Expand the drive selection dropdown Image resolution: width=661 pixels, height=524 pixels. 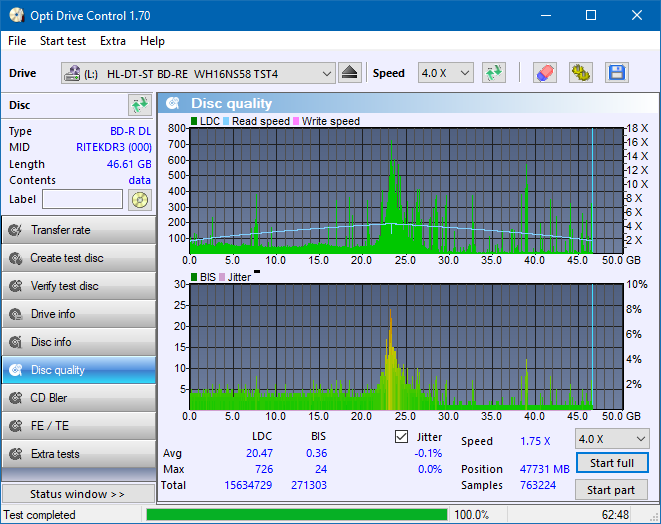pyautogui.click(x=326, y=74)
